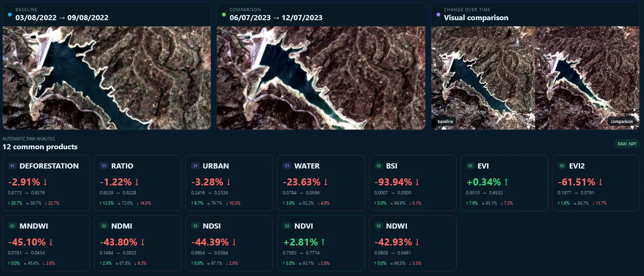Image resolution: width=644 pixels, height=276 pixels.
Task: Select the NDMI product title
Action: (x=122, y=226)
